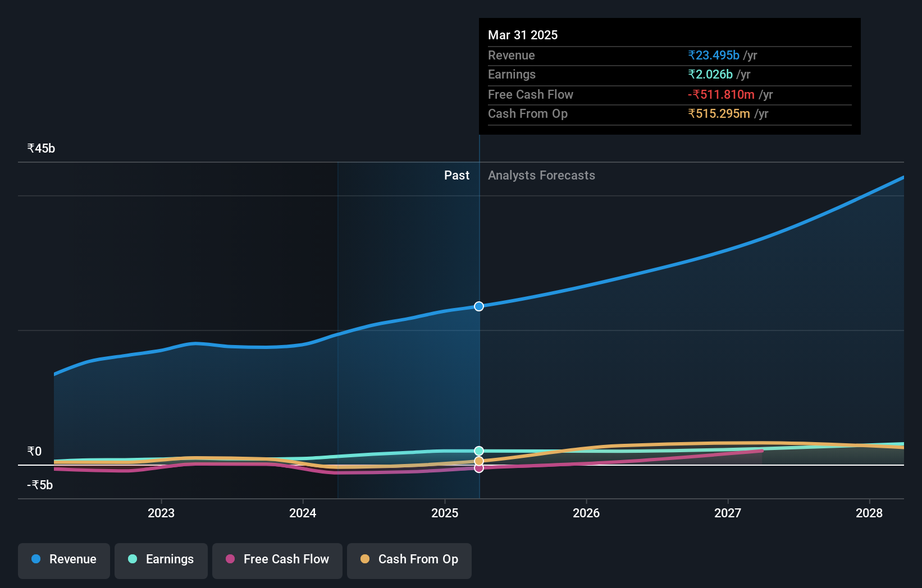Screen dimensions: 922x588
Task: Click the Revenue data point marker on blue line
Action: click(x=479, y=306)
